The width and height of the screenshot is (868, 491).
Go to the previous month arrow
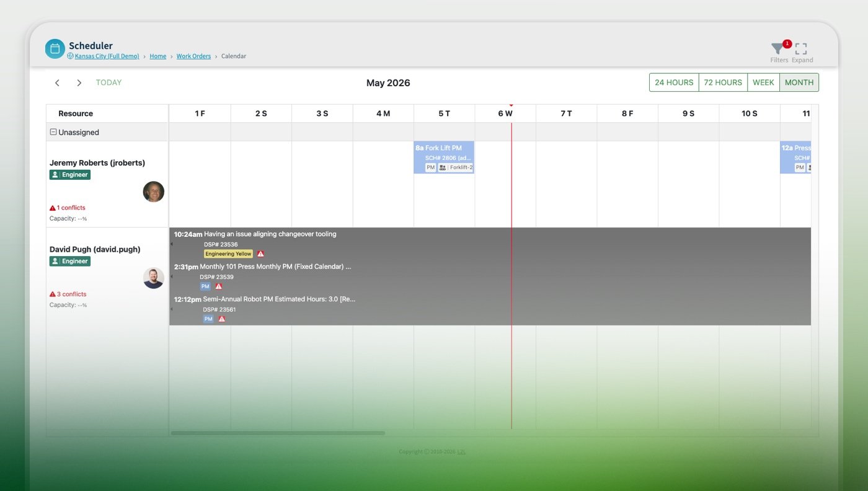(57, 82)
